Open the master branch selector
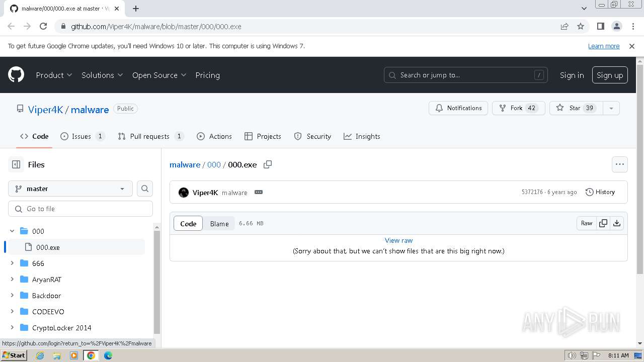This screenshot has height=362, width=644. [x=70, y=189]
